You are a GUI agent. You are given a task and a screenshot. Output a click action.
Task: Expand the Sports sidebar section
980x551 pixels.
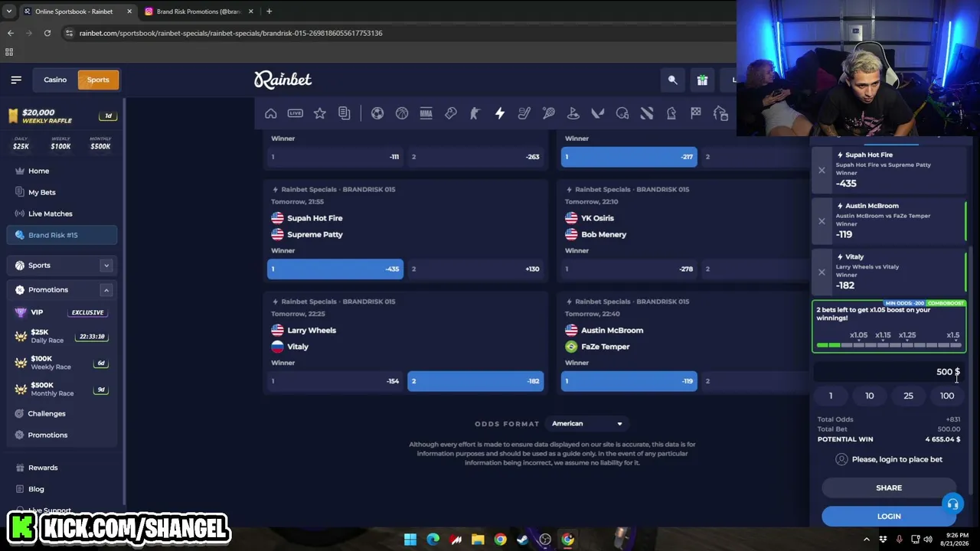point(106,266)
